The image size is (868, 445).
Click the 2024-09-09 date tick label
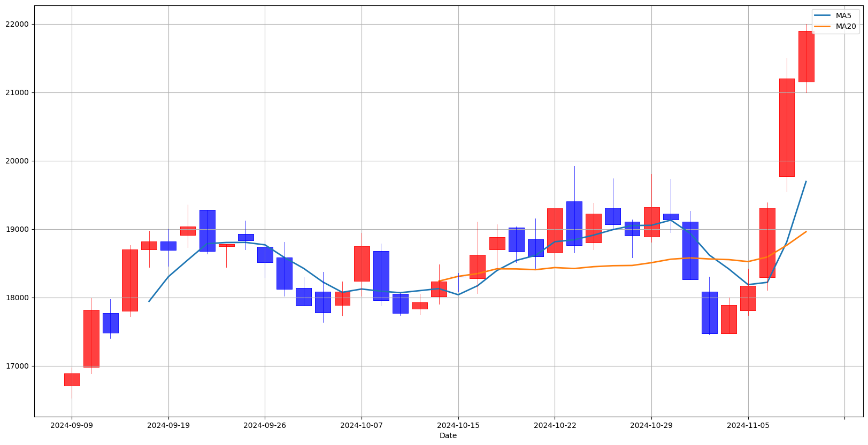click(x=72, y=425)
